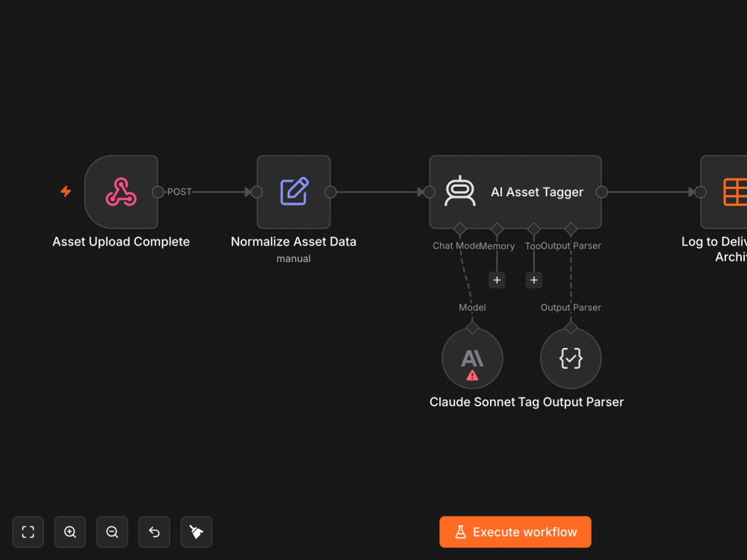Click the Tool diamond connector
The height and width of the screenshot is (560, 747).
534,229
